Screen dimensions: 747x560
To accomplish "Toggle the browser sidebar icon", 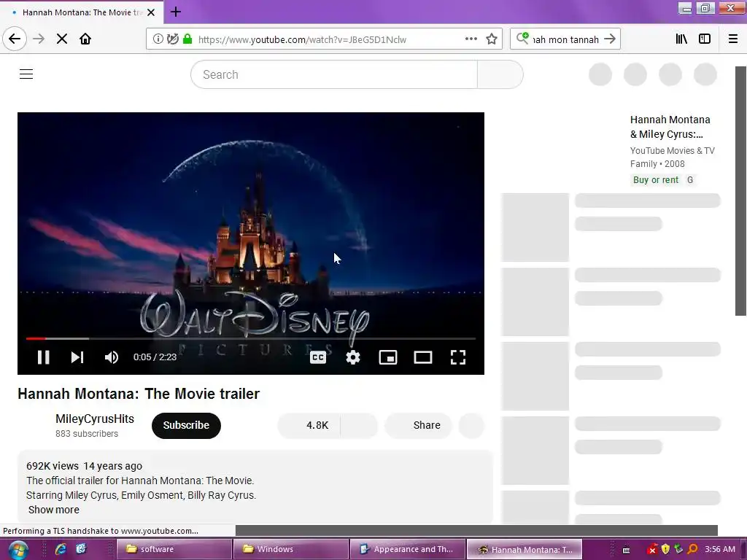I will [x=705, y=39].
